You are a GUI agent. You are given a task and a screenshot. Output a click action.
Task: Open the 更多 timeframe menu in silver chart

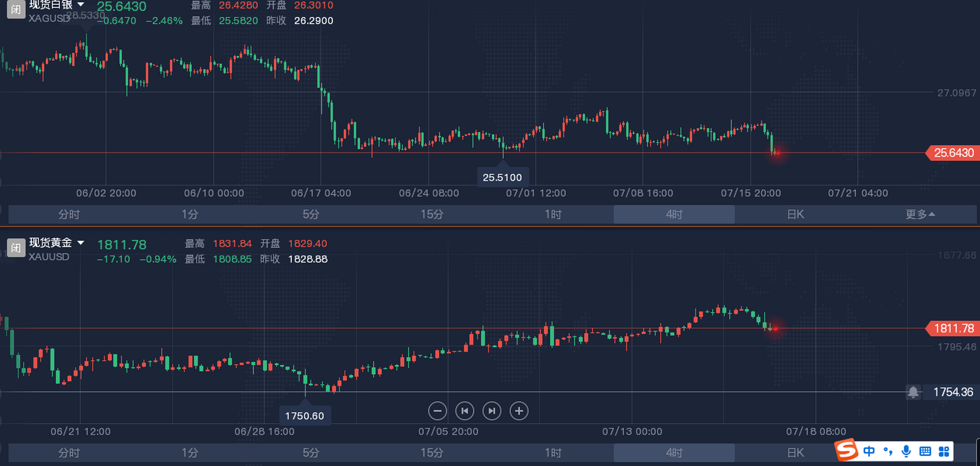click(920, 214)
